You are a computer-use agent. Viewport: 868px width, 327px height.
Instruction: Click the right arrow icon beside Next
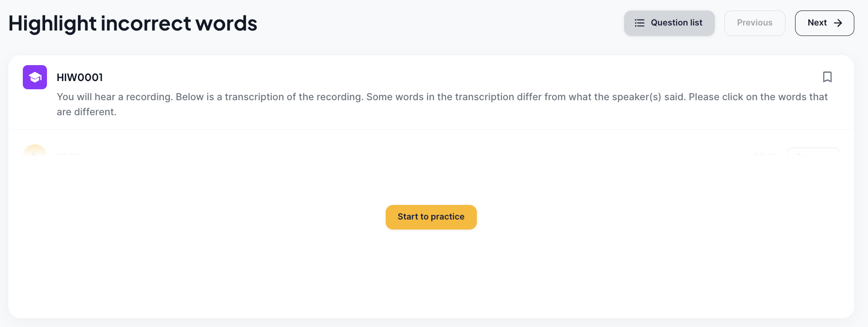838,23
